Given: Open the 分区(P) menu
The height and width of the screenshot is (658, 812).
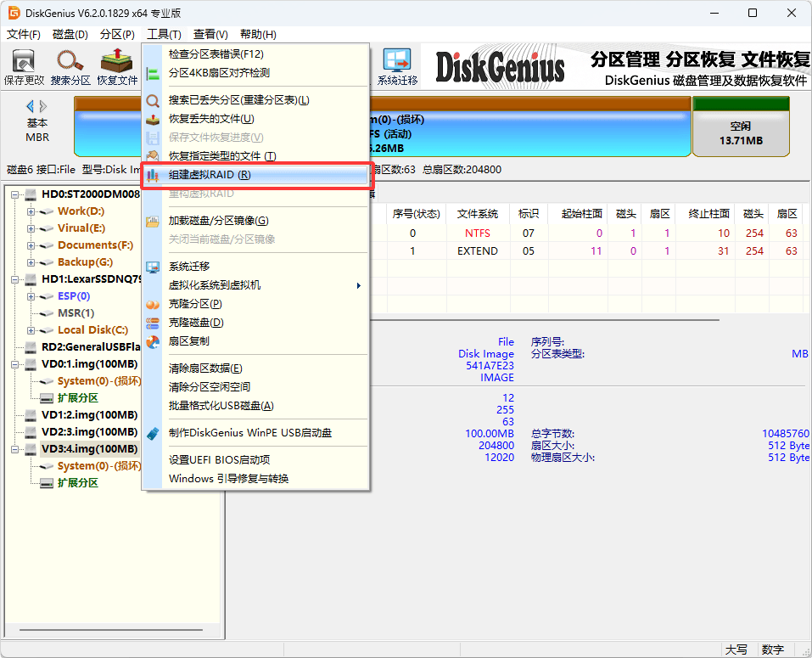Looking at the screenshot, I should click(117, 34).
